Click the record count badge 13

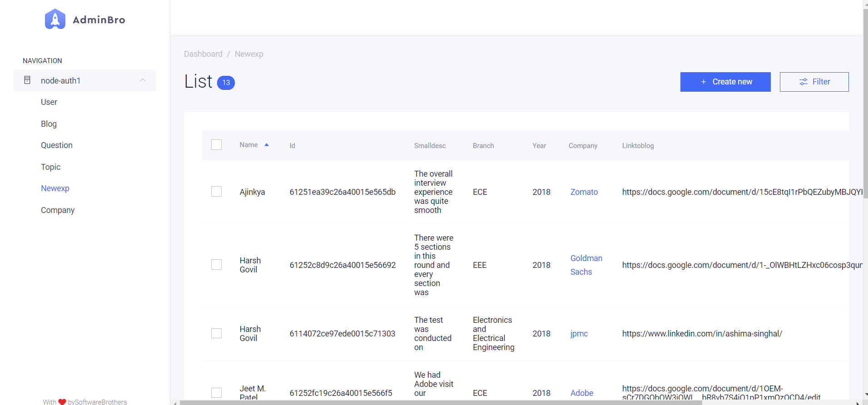click(226, 83)
